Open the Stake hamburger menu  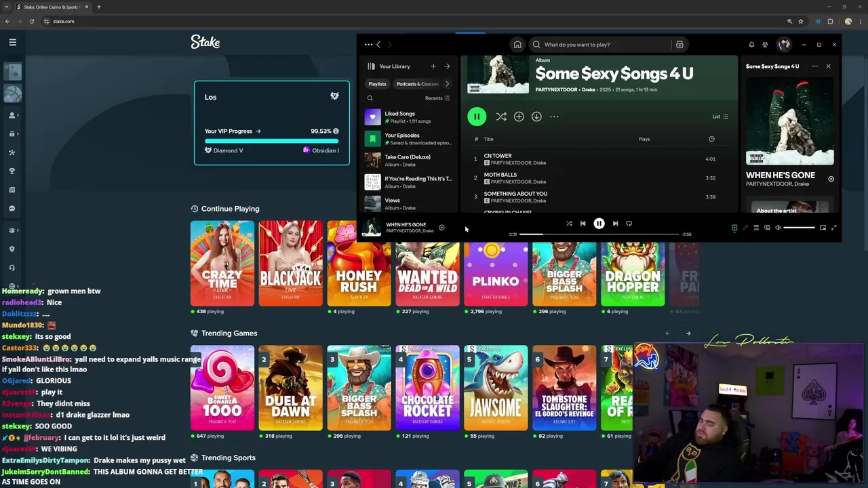(x=12, y=42)
